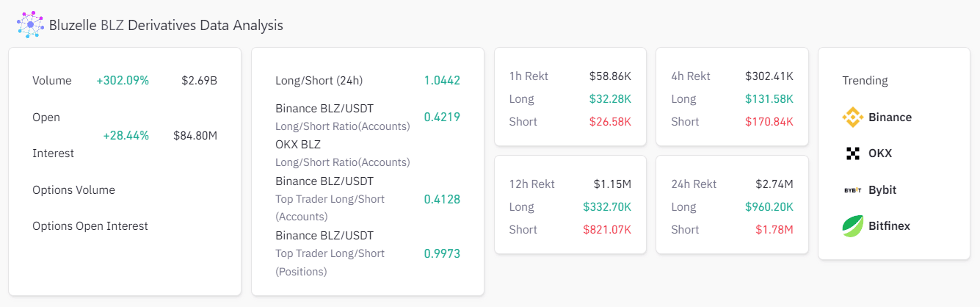Click the Long/Short (24h) ratio value 1.0442
This screenshot has height=307, width=980.
442,80
